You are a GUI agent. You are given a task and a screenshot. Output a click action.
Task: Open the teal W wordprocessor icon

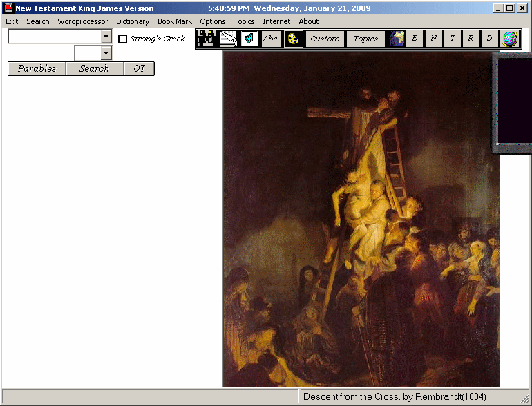point(249,39)
